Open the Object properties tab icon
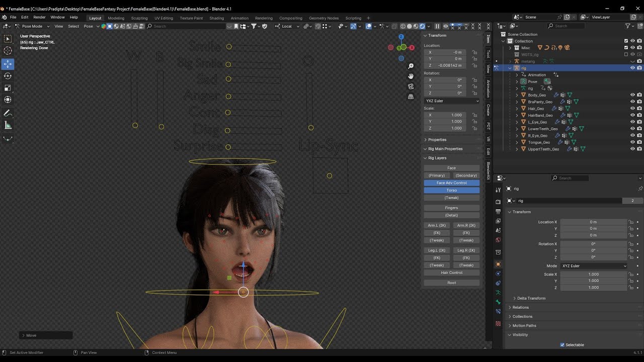Screen dimensions: 644x362 point(498,264)
